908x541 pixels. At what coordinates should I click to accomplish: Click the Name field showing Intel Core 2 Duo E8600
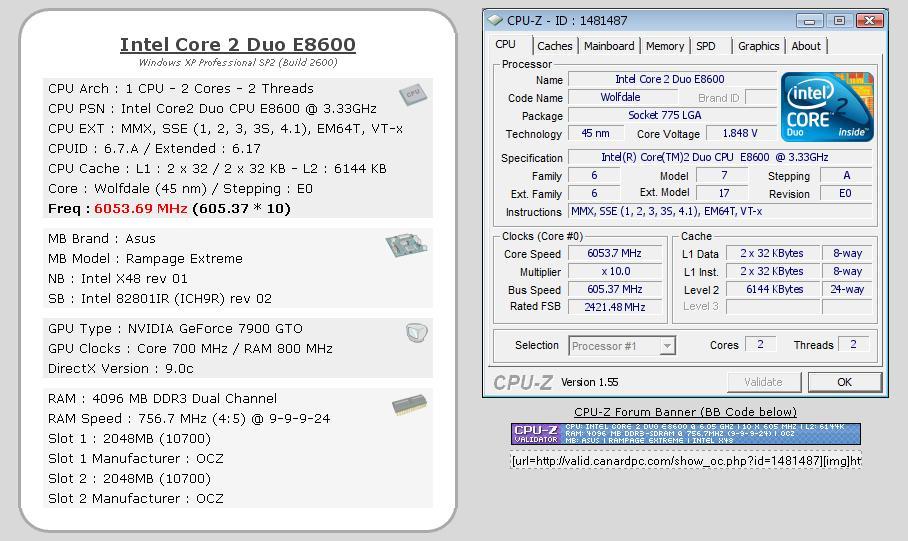click(672, 79)
